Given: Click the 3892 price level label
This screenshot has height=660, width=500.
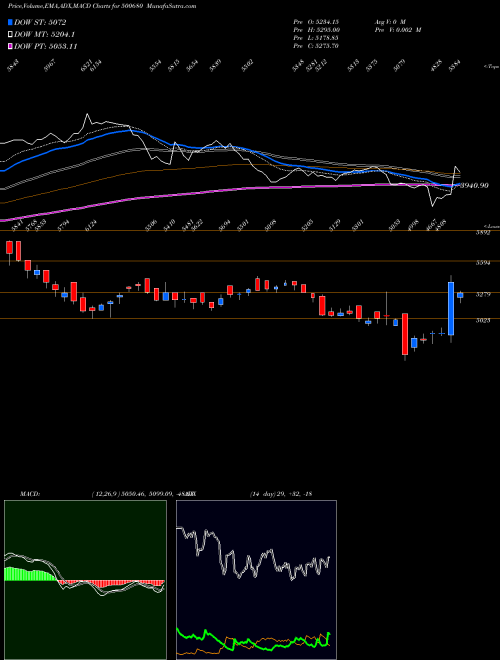Looking at the screenshot, I should tap(483, 233).
